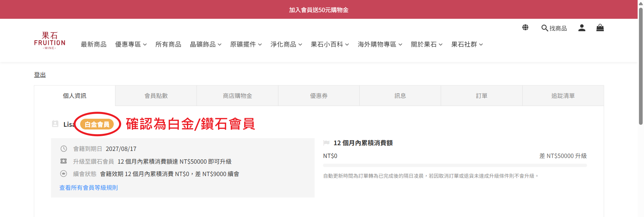Screen dimensions: 644x217
Task: Expand the 海外購物專區 dropdown menu
Action: click(x=380, y=44)
